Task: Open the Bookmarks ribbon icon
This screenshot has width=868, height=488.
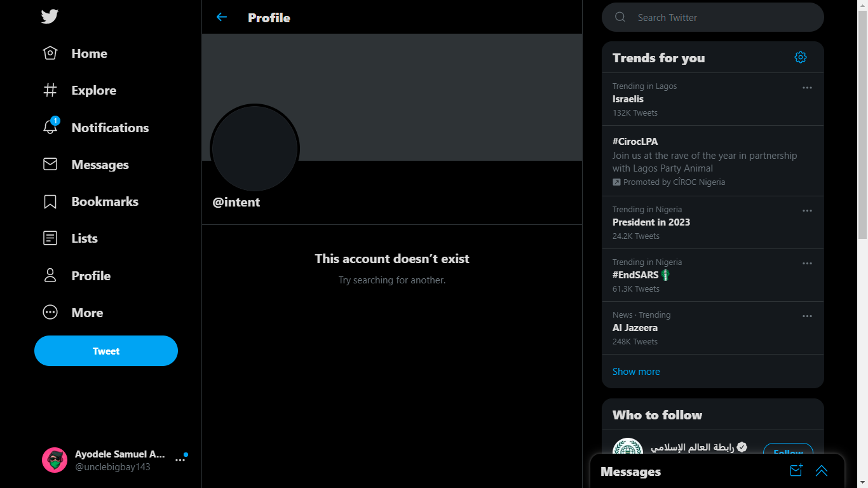Action: 50,201
